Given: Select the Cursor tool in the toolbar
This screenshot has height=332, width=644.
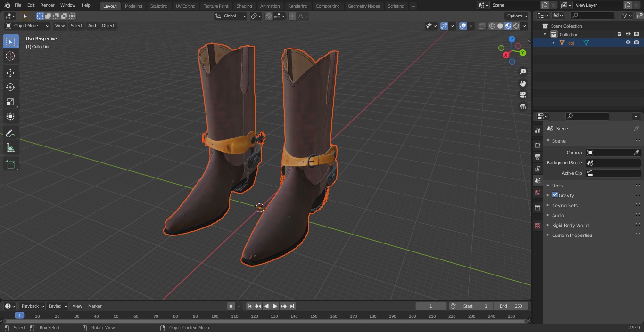Looking at the screenshot, I should coord(10,56).
